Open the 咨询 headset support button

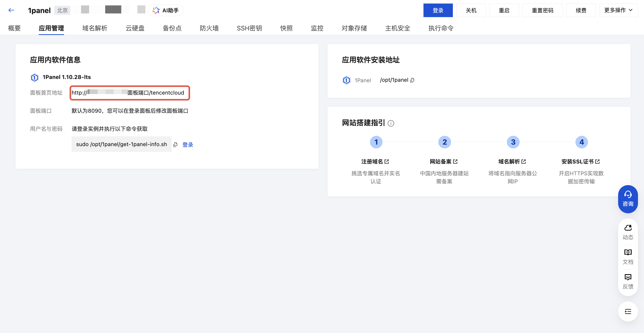pos(628,199)
